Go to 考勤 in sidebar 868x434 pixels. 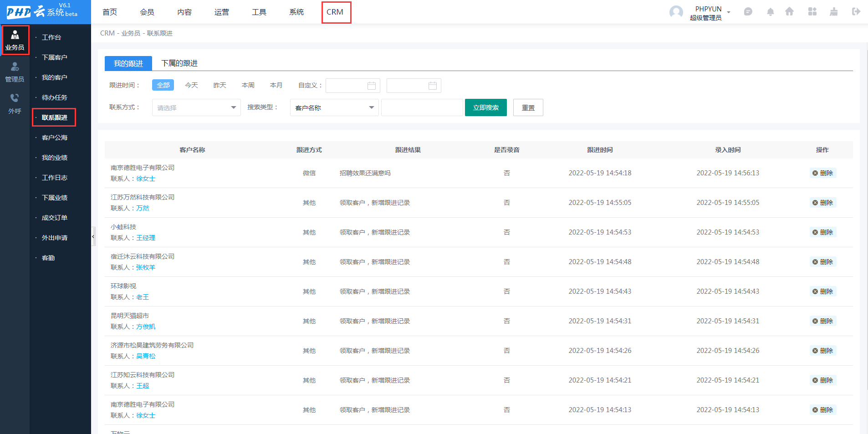tap(48, 258)
